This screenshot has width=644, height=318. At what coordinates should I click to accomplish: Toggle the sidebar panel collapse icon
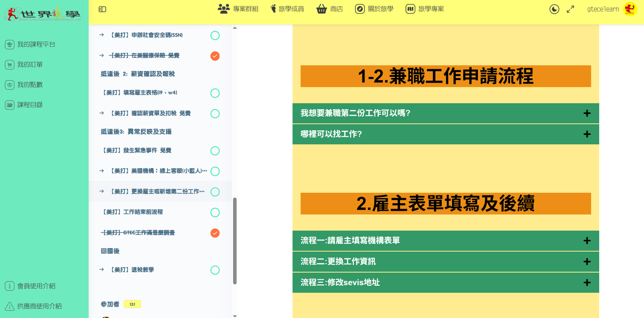click(x=102, y=9)
